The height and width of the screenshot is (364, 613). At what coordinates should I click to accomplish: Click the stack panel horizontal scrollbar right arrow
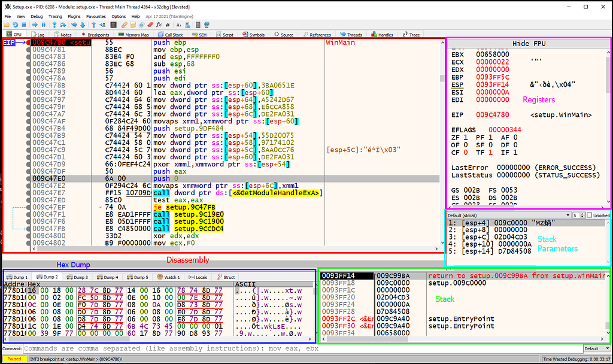(x=602, y=339)
